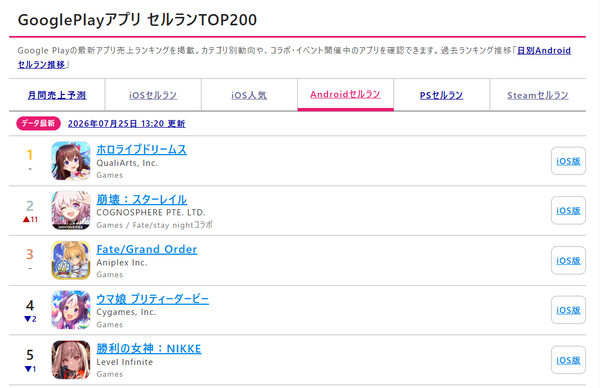The width and height of the screenshot is (600, 388).
Task: Click iOS版 button for 崩壊:スターレイル
Action: pos(568,210)
